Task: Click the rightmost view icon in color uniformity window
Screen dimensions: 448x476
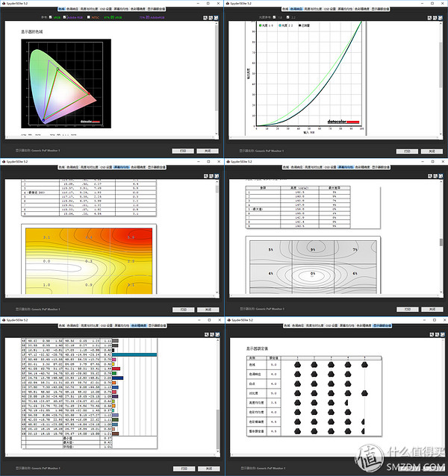Action: [x=217, y=176]
